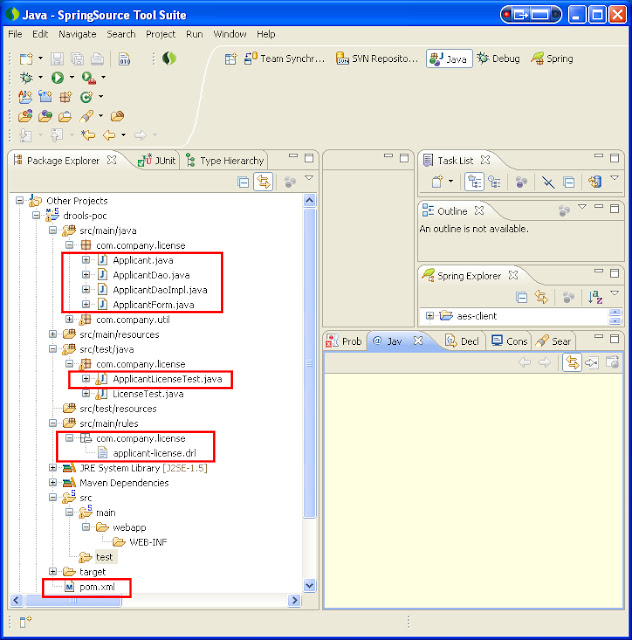Open the Project menu
Image resolution: width=632 pixels, height=640 pixels.
click(x=160, y=34)
